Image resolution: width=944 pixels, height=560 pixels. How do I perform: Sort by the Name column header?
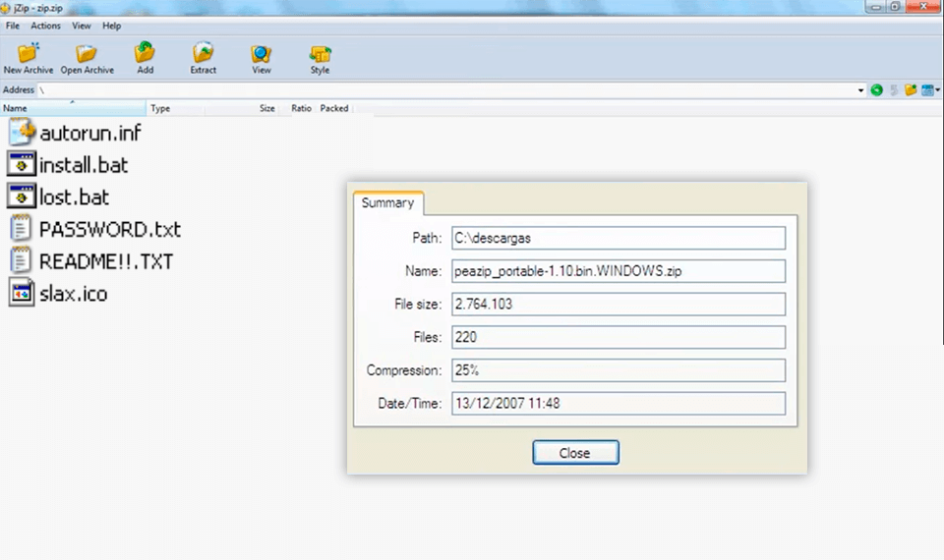pos(73,108)
